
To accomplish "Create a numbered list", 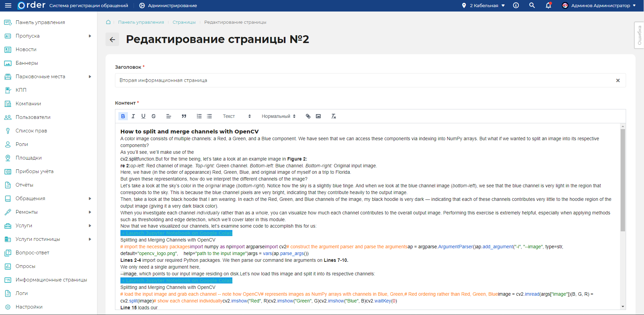I will 199,116.
